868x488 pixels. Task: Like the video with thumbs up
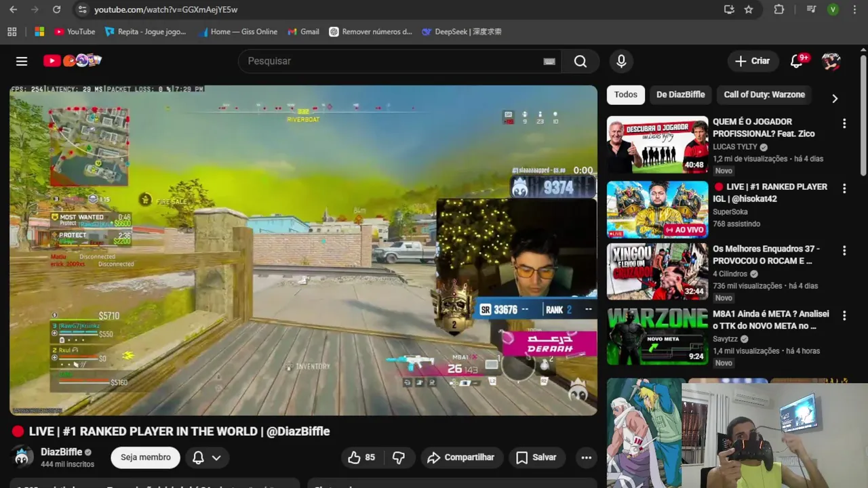pyautogui.click(x=362, y=457)
